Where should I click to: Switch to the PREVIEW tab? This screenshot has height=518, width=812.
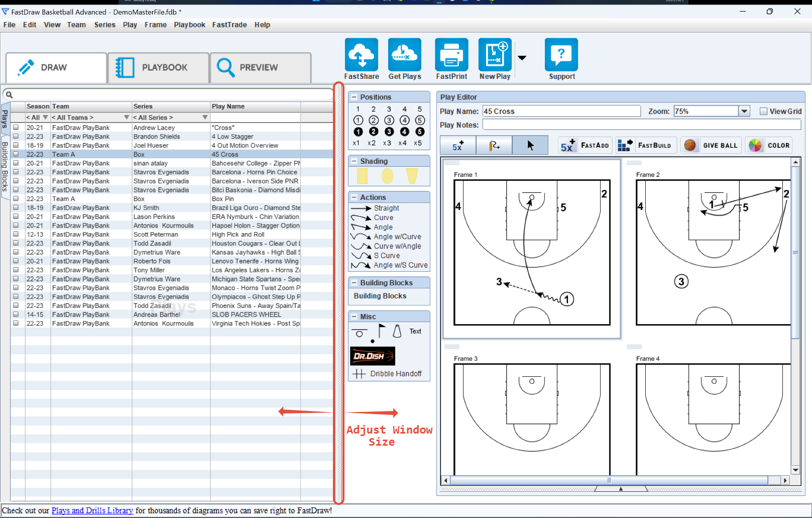point(260,67)
